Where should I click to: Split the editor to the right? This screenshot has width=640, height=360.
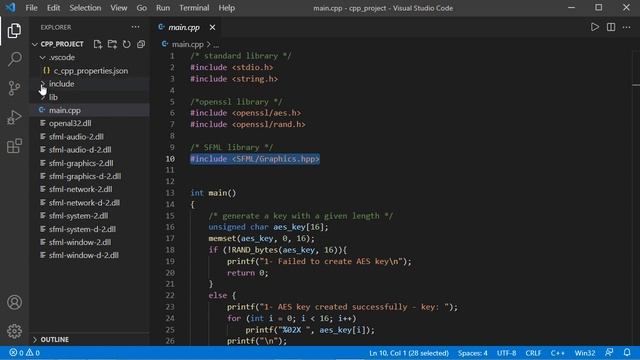(x=611, y=27)
